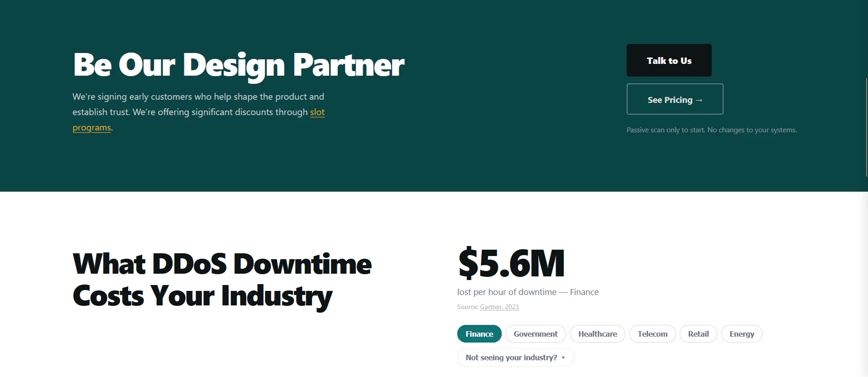This screenshot has height=377, width=868.
Task: Open the Gartner, 2023 source link
Action: point(499,307)
